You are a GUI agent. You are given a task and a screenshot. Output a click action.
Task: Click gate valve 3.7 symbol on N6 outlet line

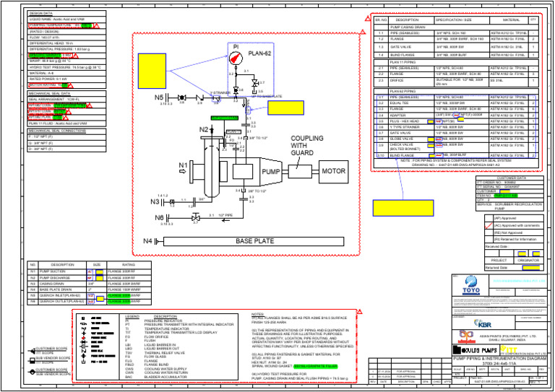pyautogui.click(x=195, y=217)
